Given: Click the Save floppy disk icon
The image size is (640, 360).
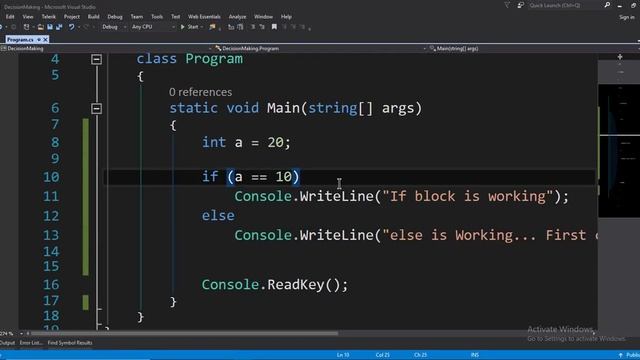Looking at the screenshot, I should coord(50,27).
